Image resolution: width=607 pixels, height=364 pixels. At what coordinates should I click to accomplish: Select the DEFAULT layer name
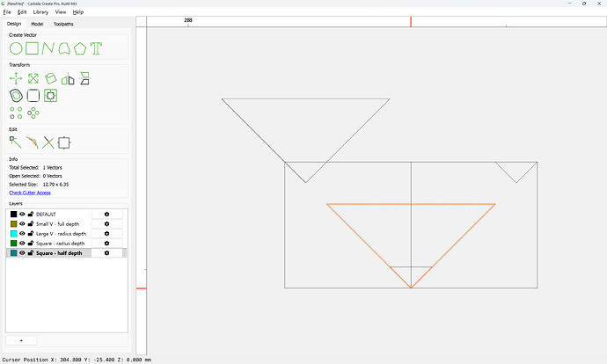point(46,215)
